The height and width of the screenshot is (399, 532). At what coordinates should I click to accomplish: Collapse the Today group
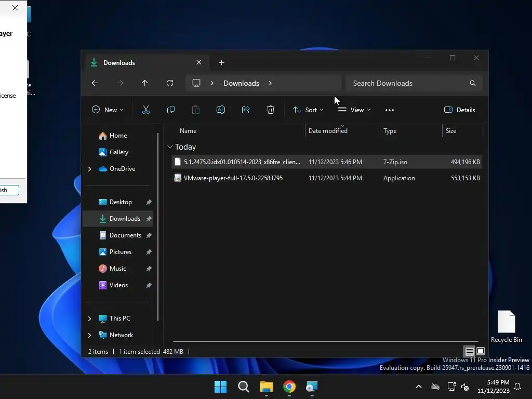pyautogui.click(x=170, y=147)
